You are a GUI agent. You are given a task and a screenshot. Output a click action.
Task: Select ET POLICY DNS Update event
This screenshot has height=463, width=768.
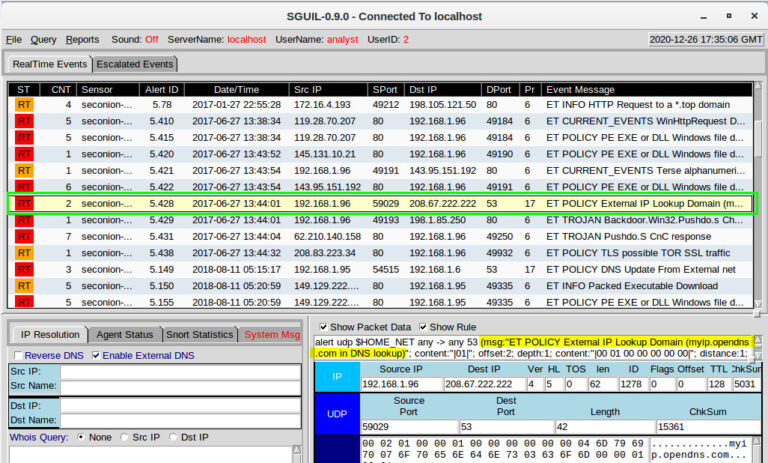641,269
